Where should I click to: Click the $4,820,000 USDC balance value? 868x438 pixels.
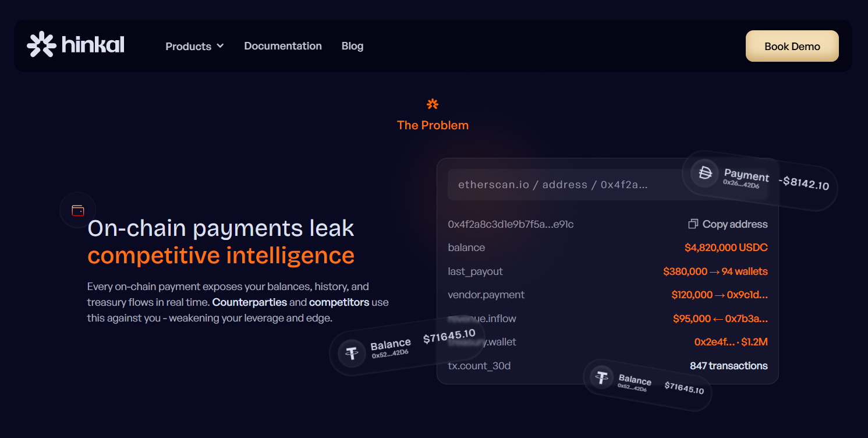726,248
